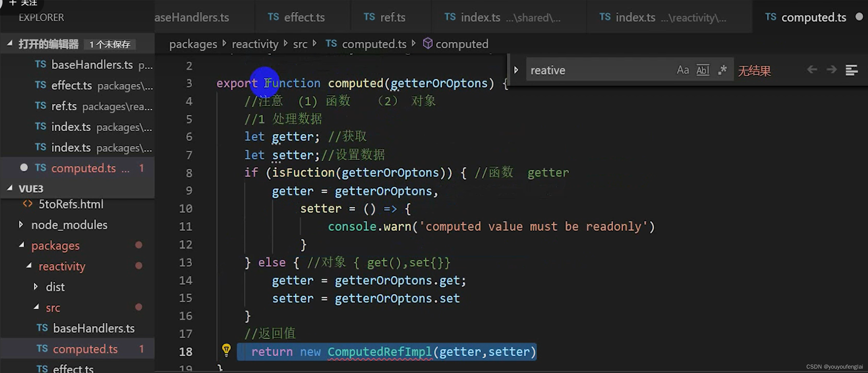The height and width of the screenshot is (373, 868).
Task: Click the TS icon beside ref.ts in open editors
Action: click(40, 106)
